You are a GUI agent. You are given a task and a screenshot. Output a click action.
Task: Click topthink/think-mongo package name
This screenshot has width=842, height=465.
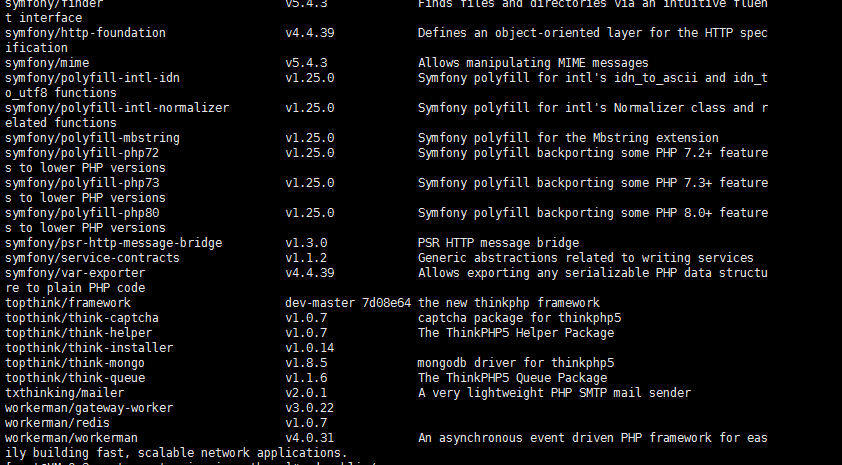coord(75,364)
